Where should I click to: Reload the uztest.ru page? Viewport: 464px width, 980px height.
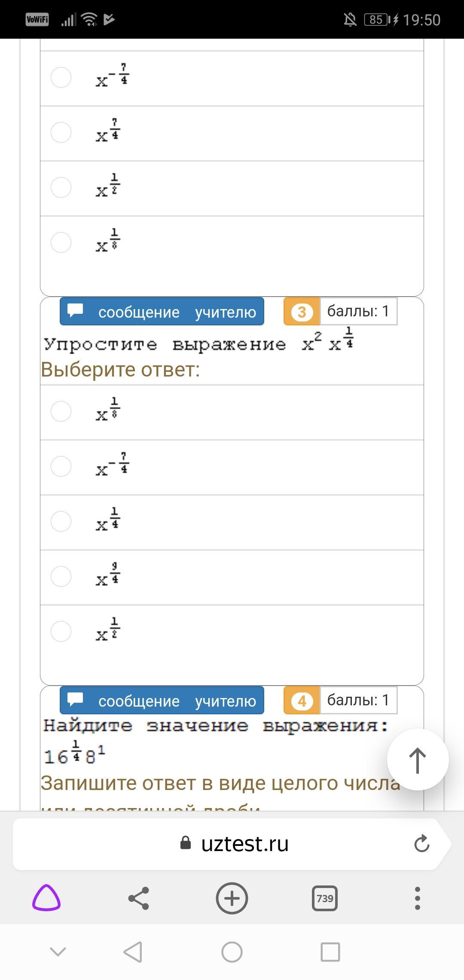[x=422, y=843]
